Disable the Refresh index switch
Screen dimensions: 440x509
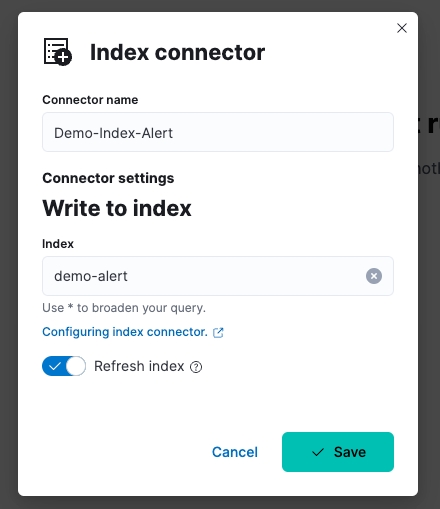(x=64, y=366)
